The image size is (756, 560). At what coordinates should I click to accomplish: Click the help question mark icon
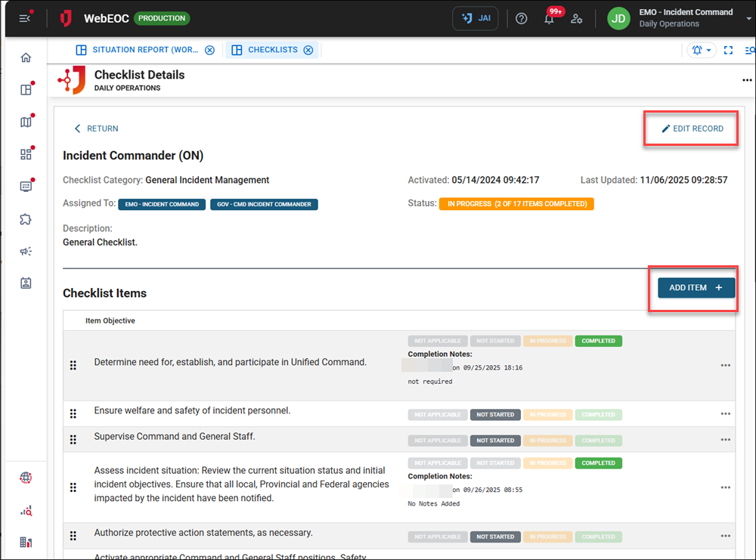(x=521, y=17)
